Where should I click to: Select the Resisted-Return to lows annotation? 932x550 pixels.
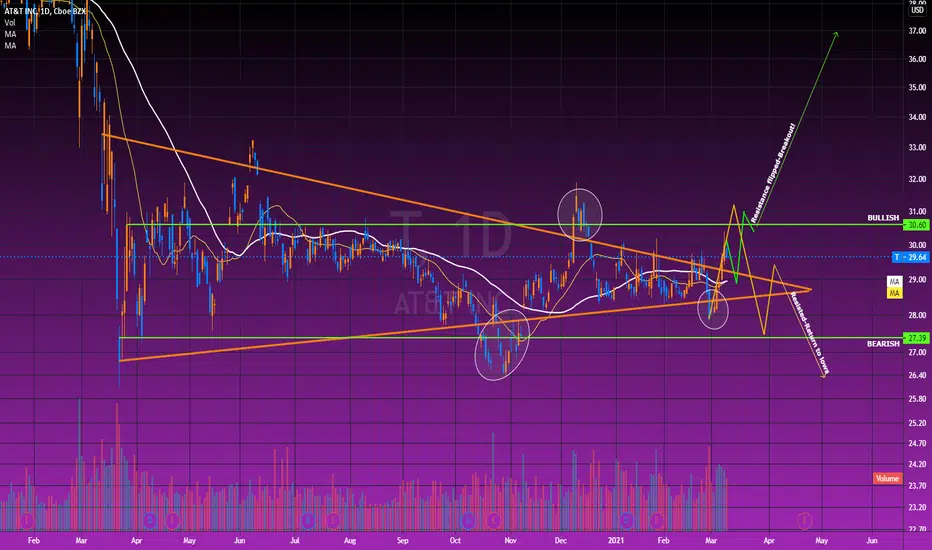point(809,334)
